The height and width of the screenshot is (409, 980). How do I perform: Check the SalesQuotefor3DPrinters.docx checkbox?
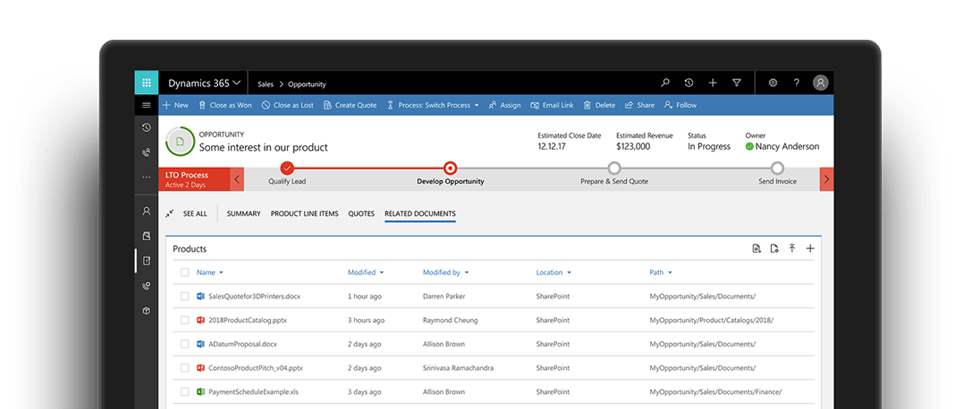click(x=185, y=297)
